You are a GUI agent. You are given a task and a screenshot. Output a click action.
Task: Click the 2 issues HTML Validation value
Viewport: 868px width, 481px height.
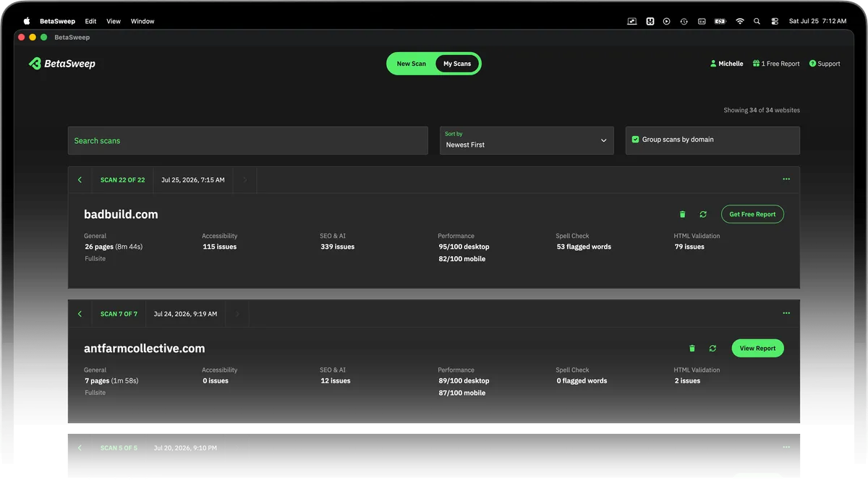point(687,380)
